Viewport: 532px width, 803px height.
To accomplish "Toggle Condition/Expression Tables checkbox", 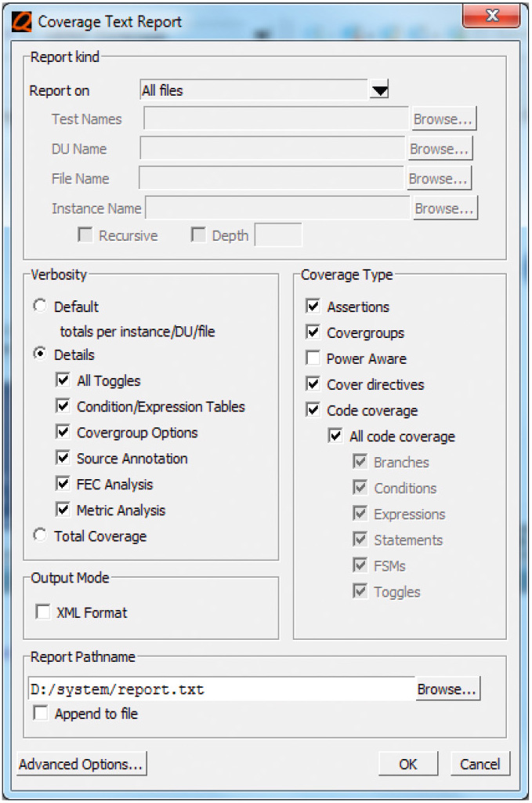I will point(63,406).
